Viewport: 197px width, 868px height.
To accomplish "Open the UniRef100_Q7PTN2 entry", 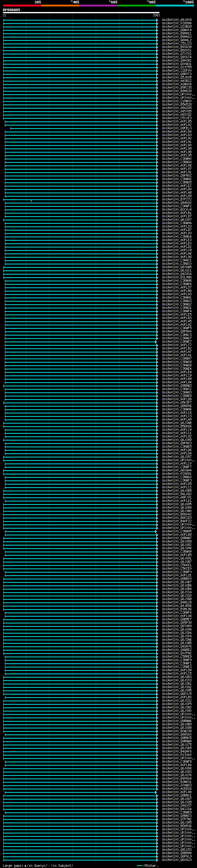I will [176, 819].
